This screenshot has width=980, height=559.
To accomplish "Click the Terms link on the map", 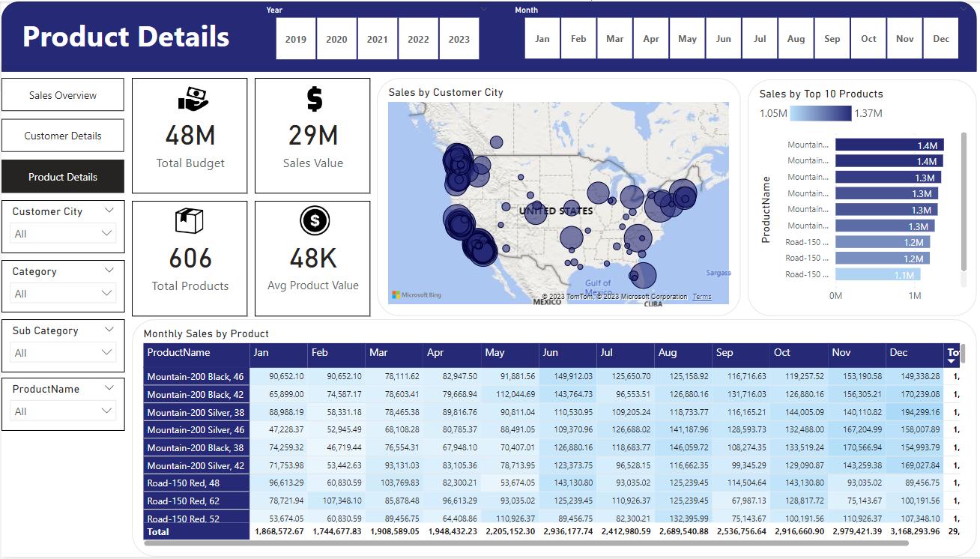I will point(702,296).
